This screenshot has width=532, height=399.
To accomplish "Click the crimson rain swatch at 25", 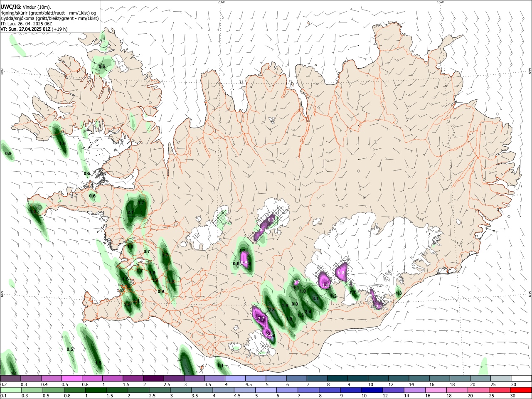I will coord(500,390).
